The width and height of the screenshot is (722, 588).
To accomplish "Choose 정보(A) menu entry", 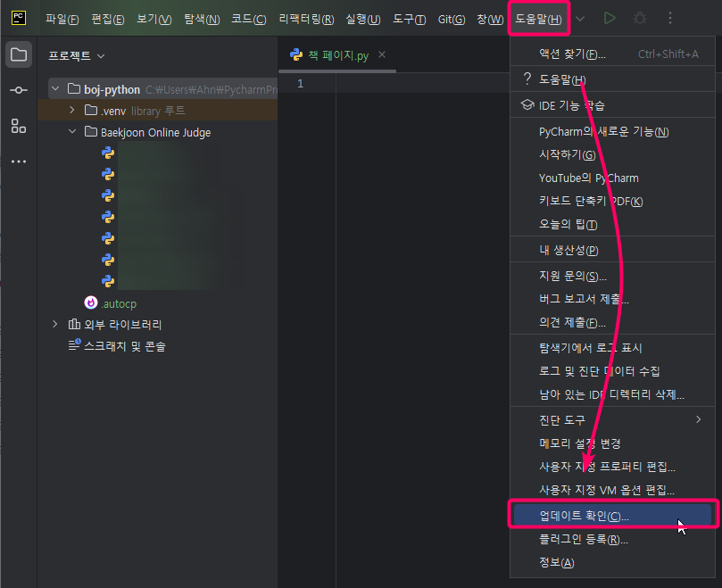I will coord(612,563).
